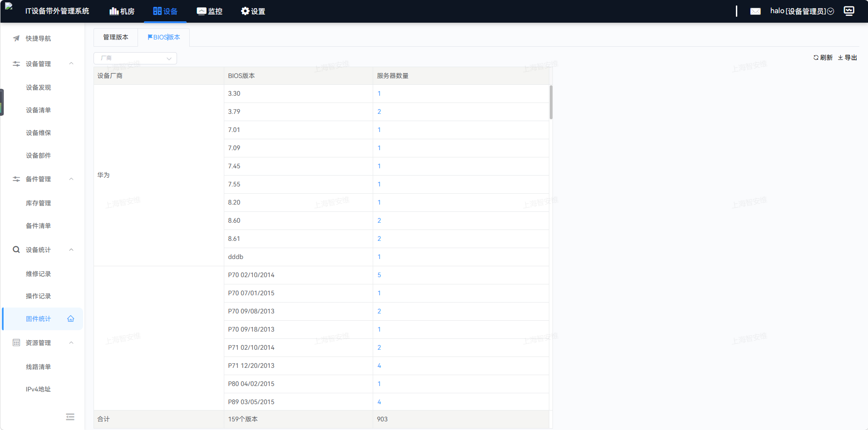Open 维修记录 in the sidebar
868x430 pixels.
tap(39, 274)
